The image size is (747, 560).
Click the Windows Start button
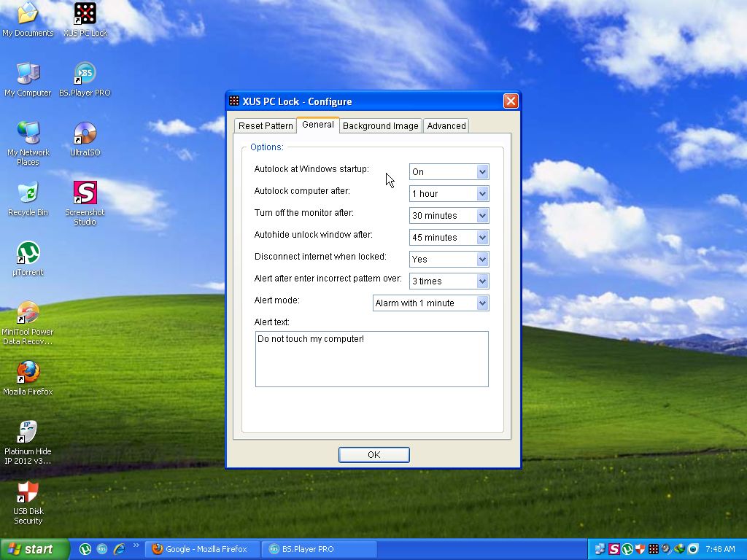pyautogui.click(x=34, y=549)
